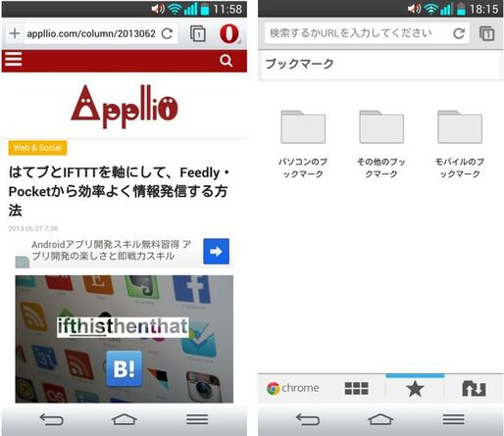
Task: Open the menu key on right phone
Action: [x=453, y=419]
